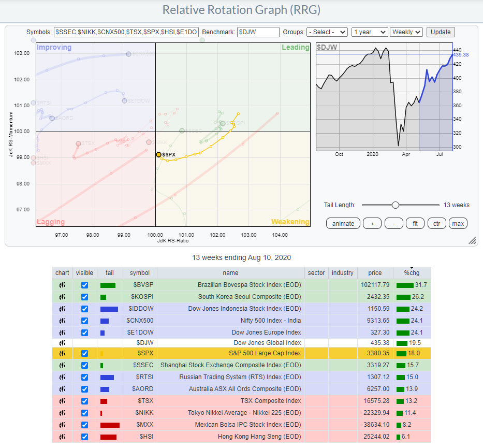
Task: Change the Weekly interval dropdown
Action: tap(406, 32)
